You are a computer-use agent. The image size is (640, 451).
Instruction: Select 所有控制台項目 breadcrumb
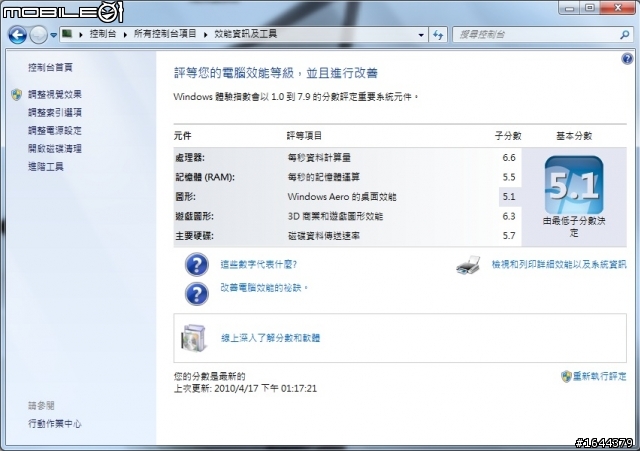tap(165, 34)
